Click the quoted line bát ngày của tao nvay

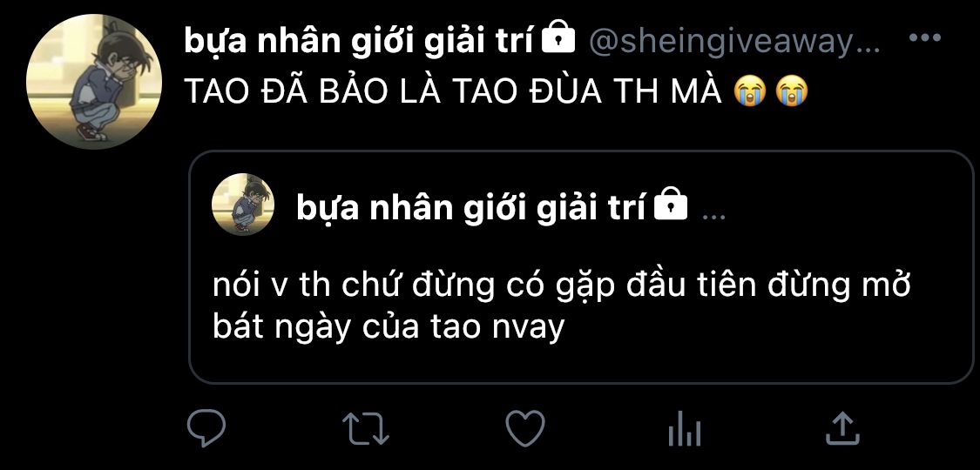click(x=389, y=327)
